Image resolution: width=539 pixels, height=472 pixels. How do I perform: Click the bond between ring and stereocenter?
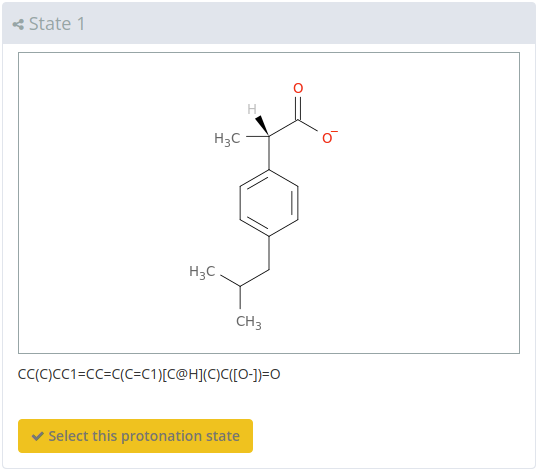coord(269,153)
